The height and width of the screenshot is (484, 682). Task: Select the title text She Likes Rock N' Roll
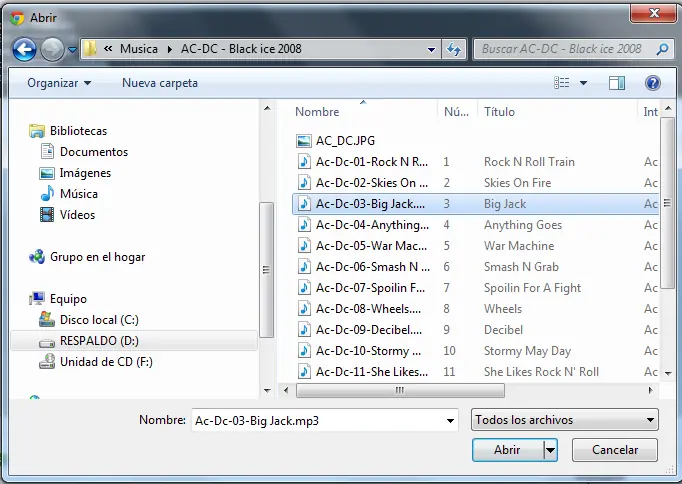point(542,372)
